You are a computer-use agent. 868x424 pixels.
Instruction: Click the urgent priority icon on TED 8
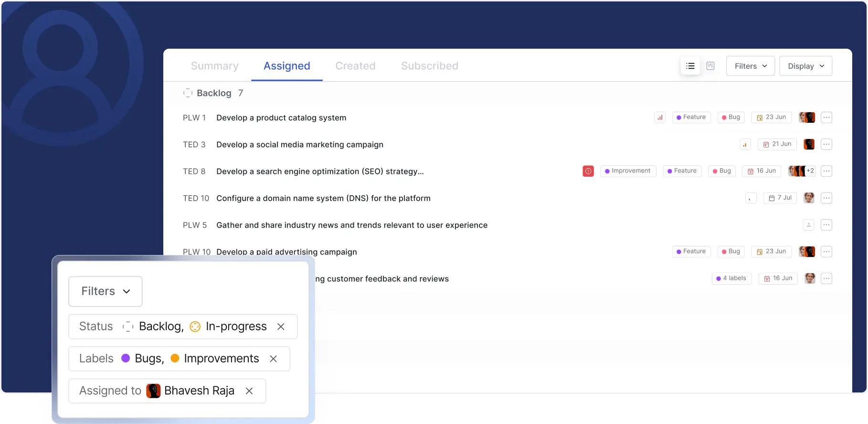point(588,171)
